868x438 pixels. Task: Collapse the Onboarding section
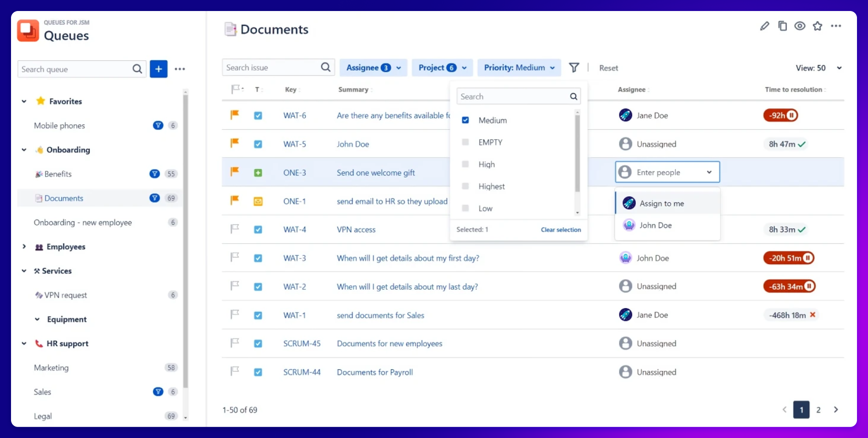(x=24, y=150)
